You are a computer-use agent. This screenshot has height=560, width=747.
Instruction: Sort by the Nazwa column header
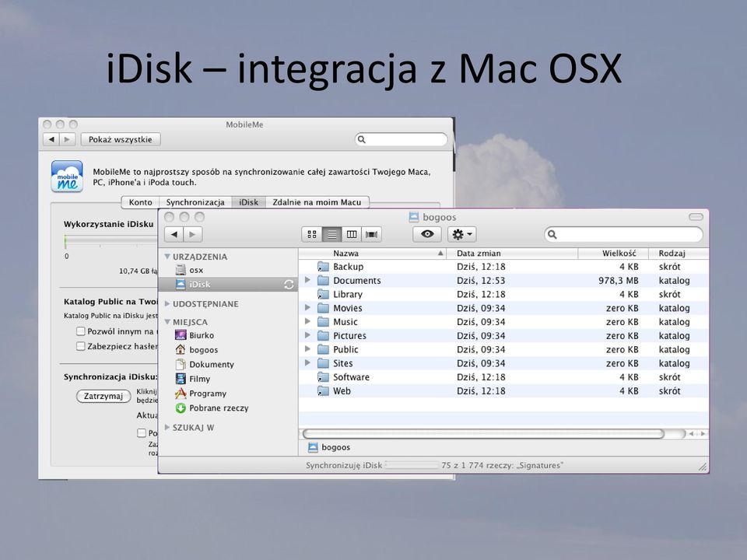(x=373, y=254)
